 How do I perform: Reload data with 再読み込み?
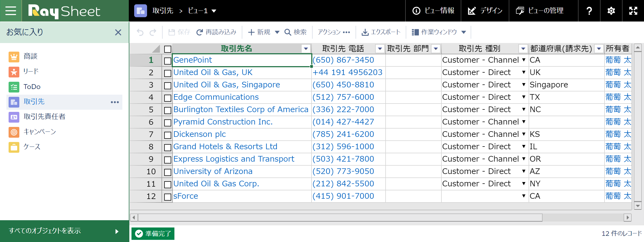pyautogui.click(x=216, y=32)
